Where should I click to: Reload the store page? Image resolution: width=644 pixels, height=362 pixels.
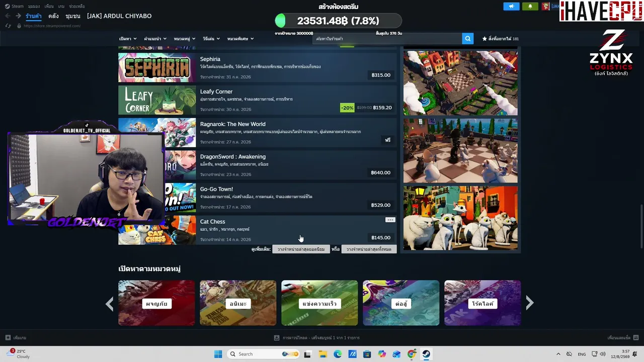coord(8,26)
